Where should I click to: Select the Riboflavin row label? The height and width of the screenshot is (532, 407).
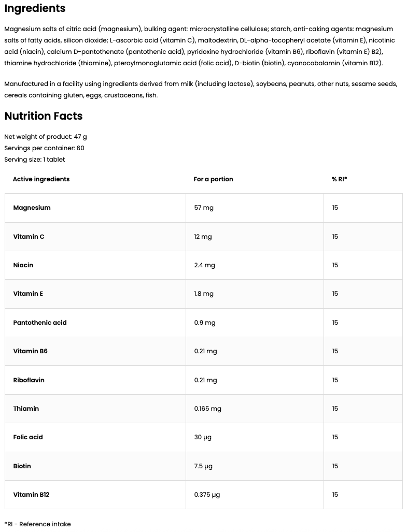[29, 380]
